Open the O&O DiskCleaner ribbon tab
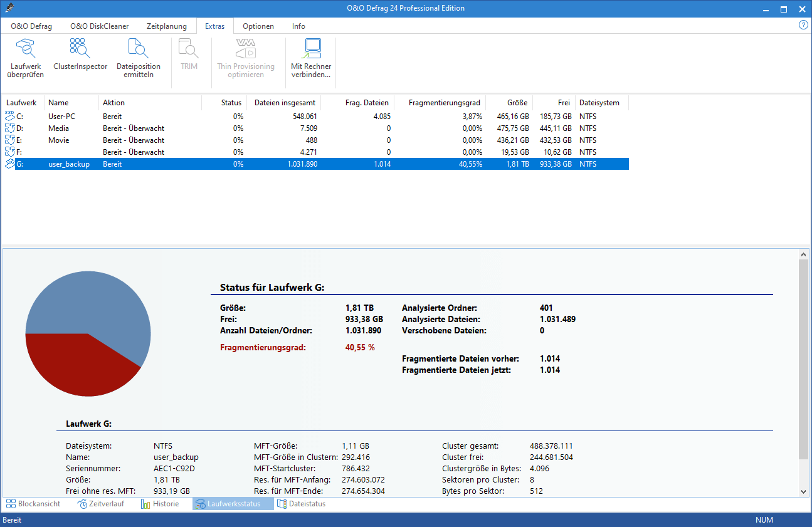 99,26
